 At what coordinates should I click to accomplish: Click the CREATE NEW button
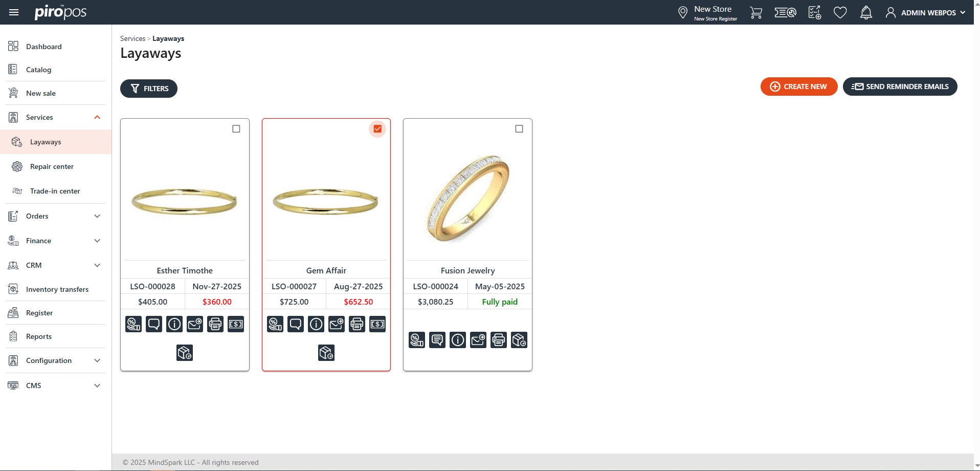pos(798,87)
